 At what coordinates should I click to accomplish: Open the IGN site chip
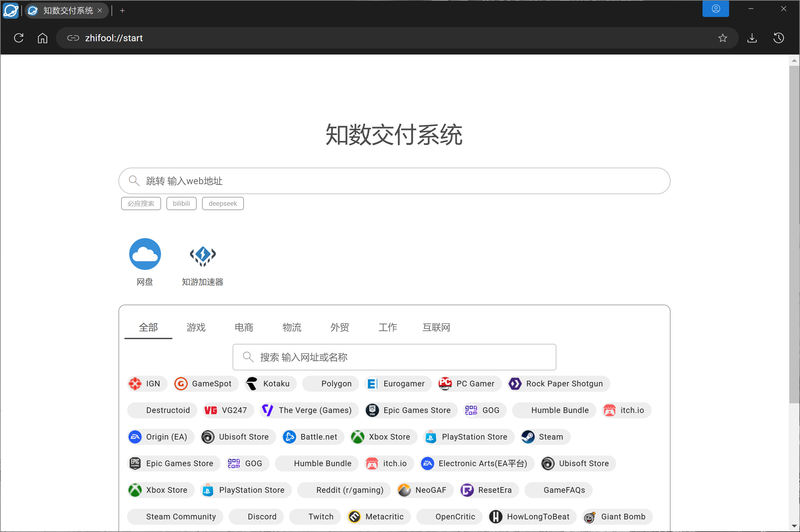point(147,384)
